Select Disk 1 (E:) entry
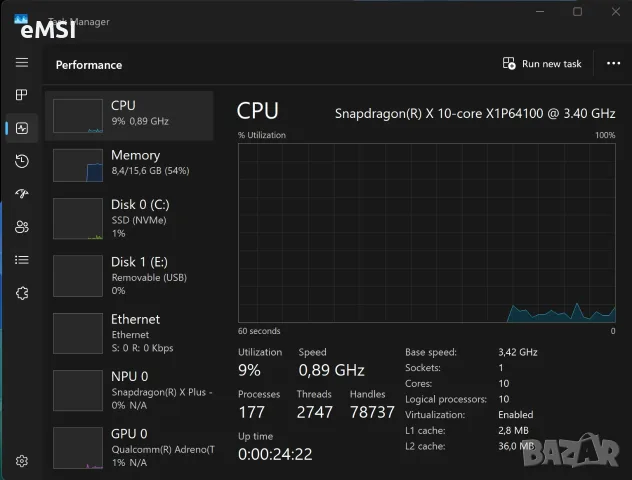 (129, 276)
